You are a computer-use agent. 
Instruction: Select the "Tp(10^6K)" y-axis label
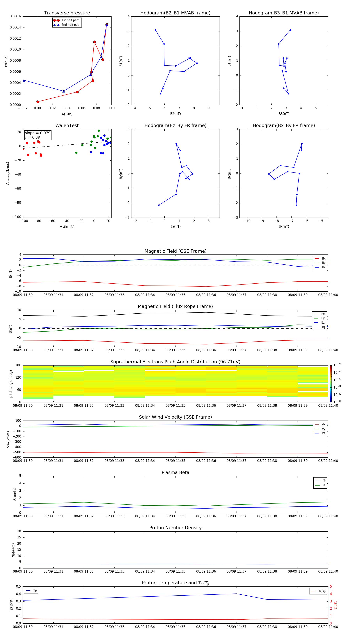11,605
